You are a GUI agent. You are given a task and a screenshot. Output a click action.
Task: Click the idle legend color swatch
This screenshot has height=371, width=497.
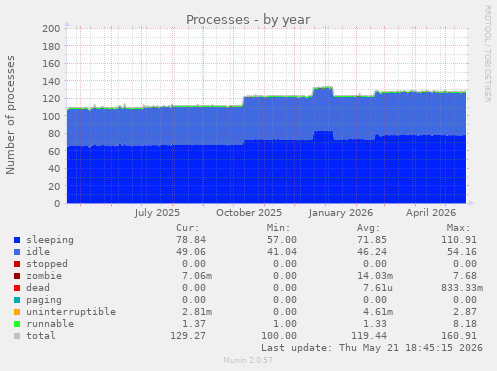[x=17, y=252]
